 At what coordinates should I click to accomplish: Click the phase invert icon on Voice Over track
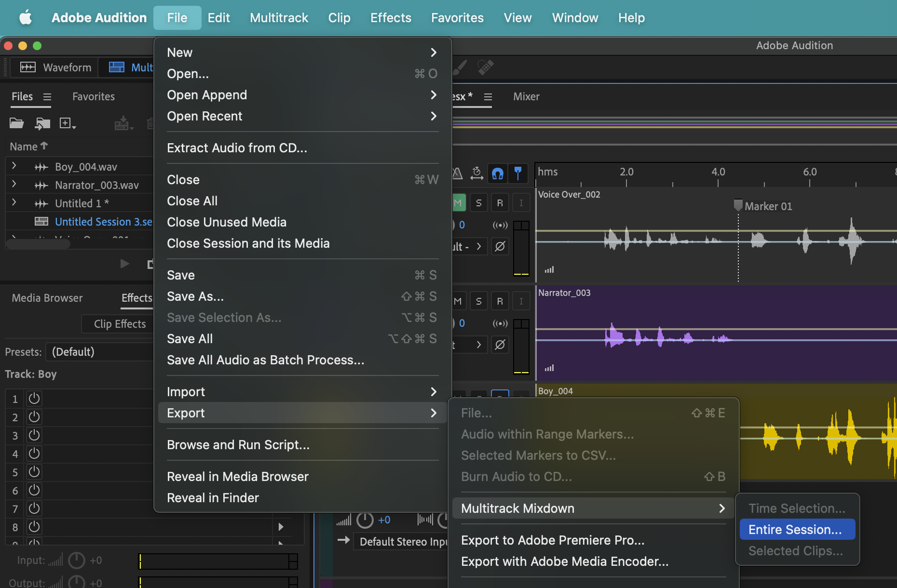click(x=500, y=246)
